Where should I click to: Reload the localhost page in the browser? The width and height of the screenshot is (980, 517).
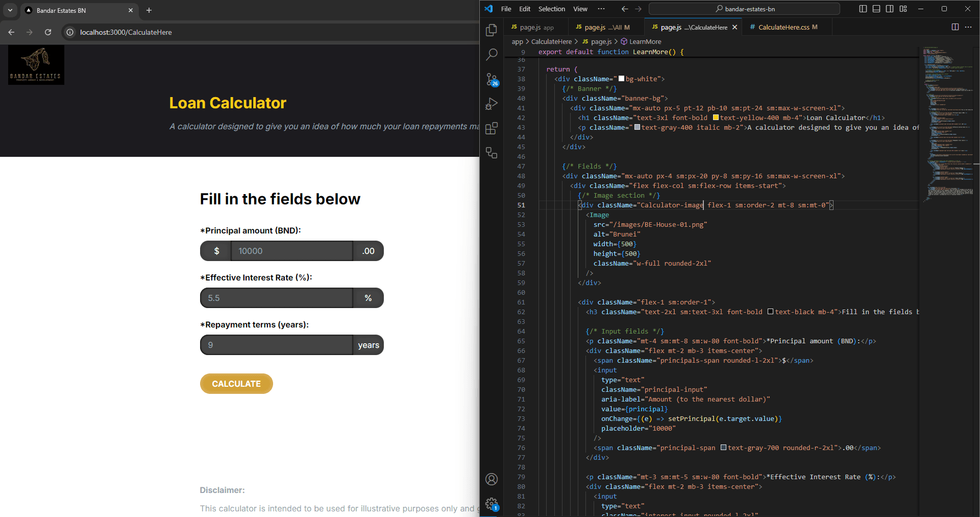[48, 32]
